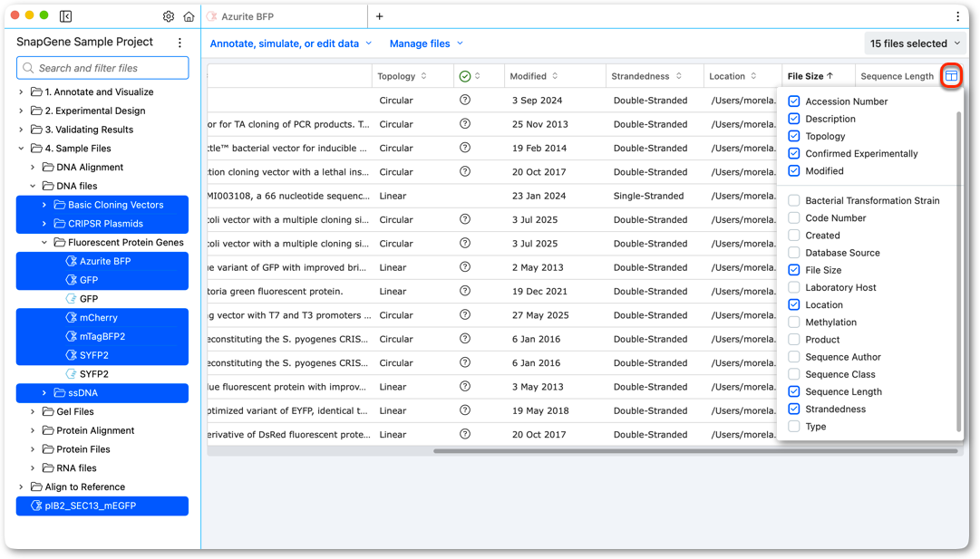Click the question mark in 3 Sep 2024 row

[x=465, y=100]
